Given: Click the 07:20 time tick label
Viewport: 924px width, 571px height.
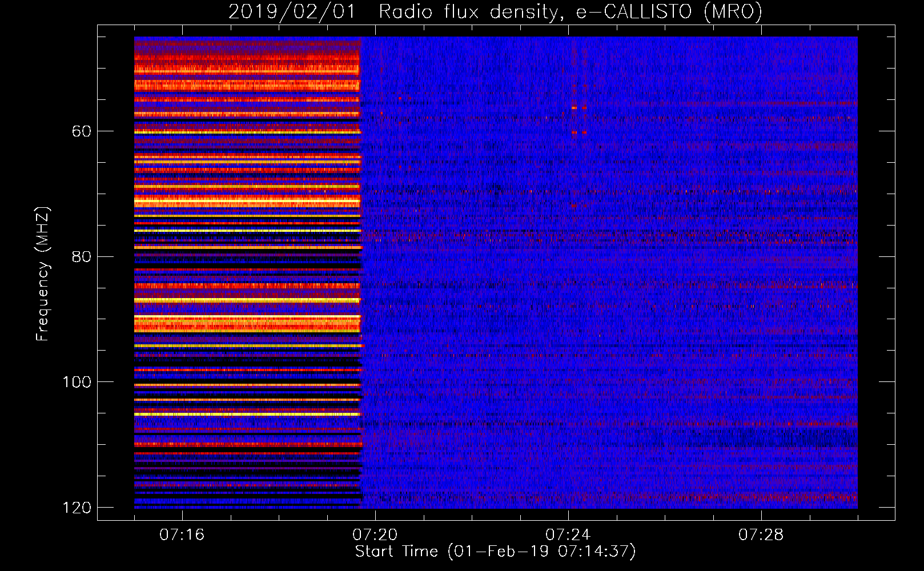Looking at the screenshot, I should tap(375, 535).
